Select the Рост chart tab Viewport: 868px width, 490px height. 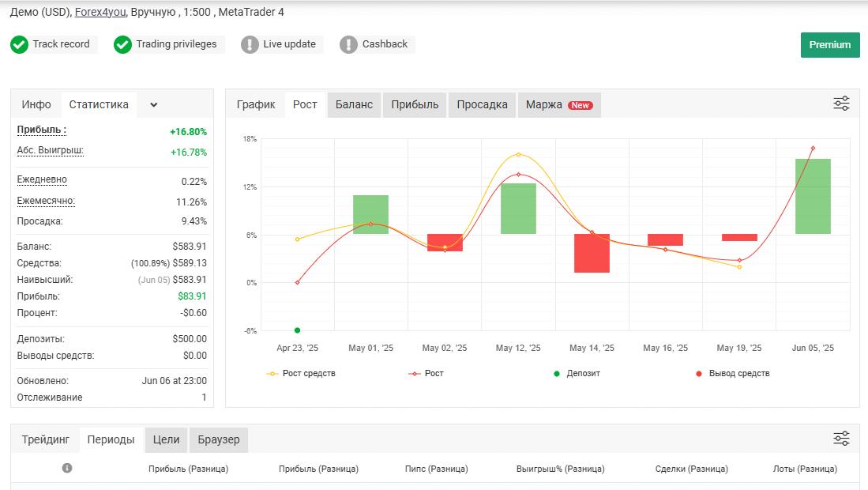coord(305,104)
